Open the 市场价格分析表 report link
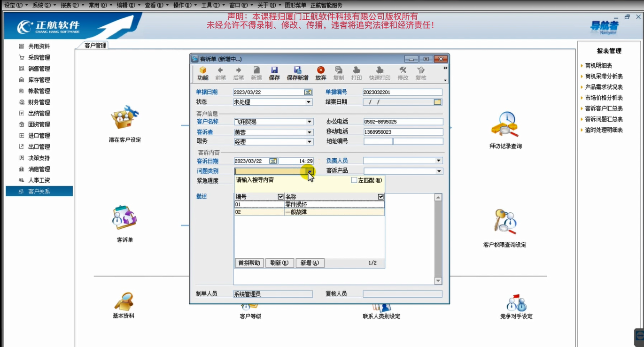The height and width of the screenshot is (347, 644). (x=604, y=98)
